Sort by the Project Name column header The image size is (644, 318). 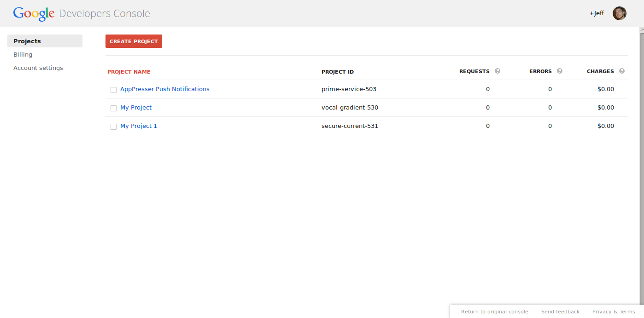tap(129, 72)
